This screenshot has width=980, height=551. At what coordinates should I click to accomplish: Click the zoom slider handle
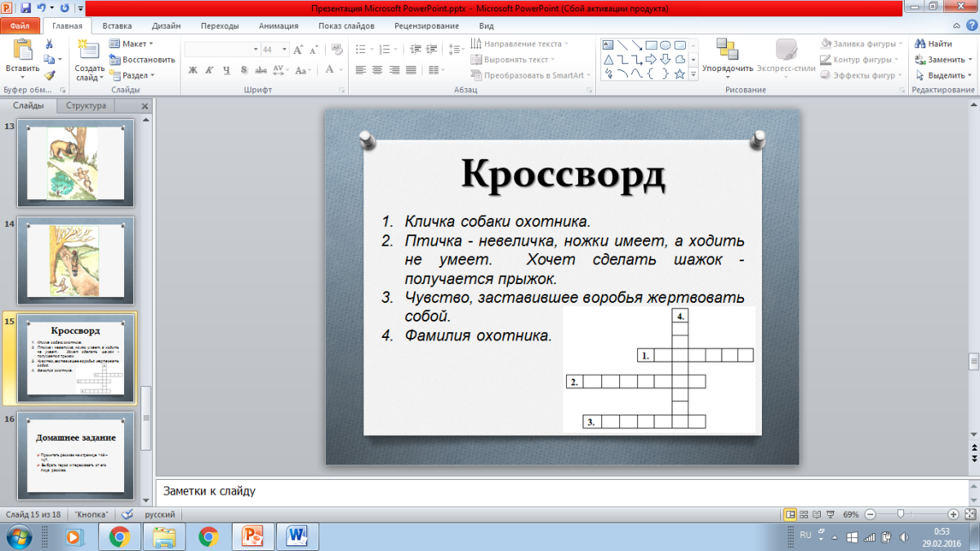click(x=900, y=515)
